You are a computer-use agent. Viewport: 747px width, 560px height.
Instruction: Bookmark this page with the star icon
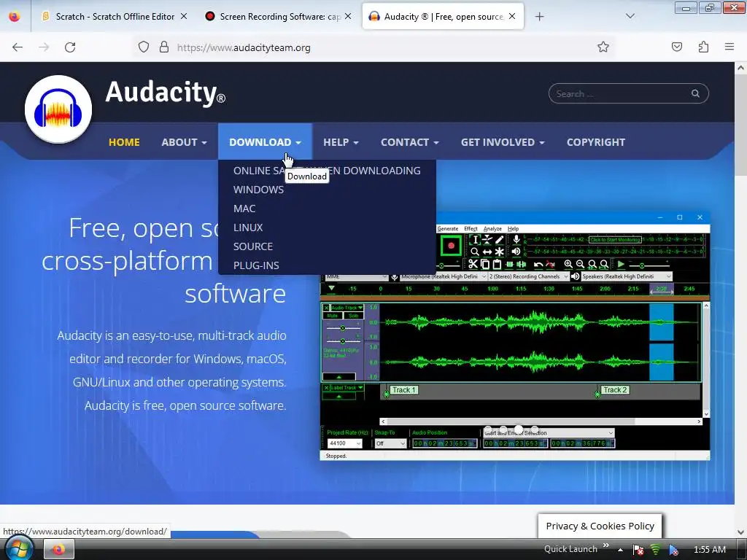(603, 47)
